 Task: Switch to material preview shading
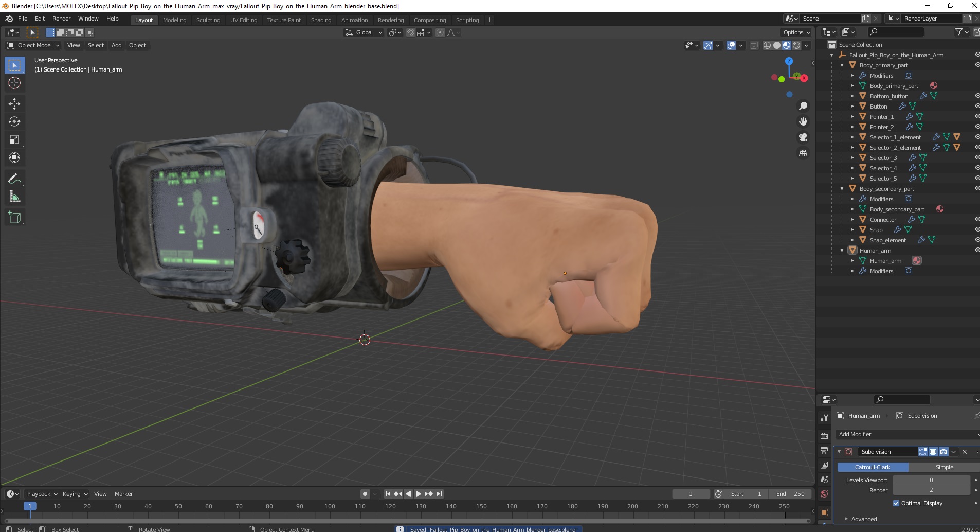[x=786, y=45]
